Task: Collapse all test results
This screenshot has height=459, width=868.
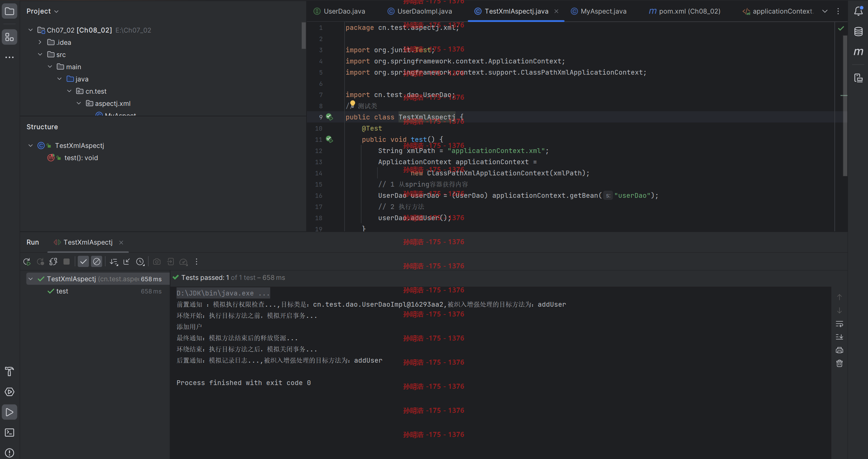Action: click(x=127, y=262)
